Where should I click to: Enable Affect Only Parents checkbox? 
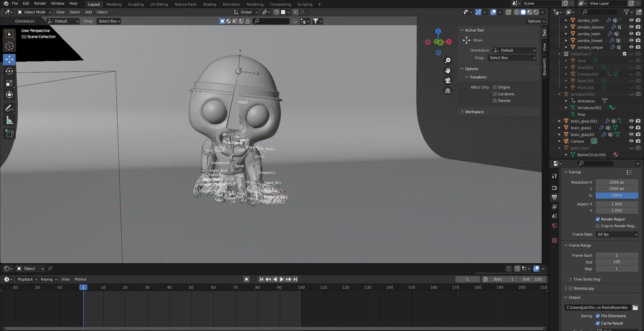coord(495,100)
